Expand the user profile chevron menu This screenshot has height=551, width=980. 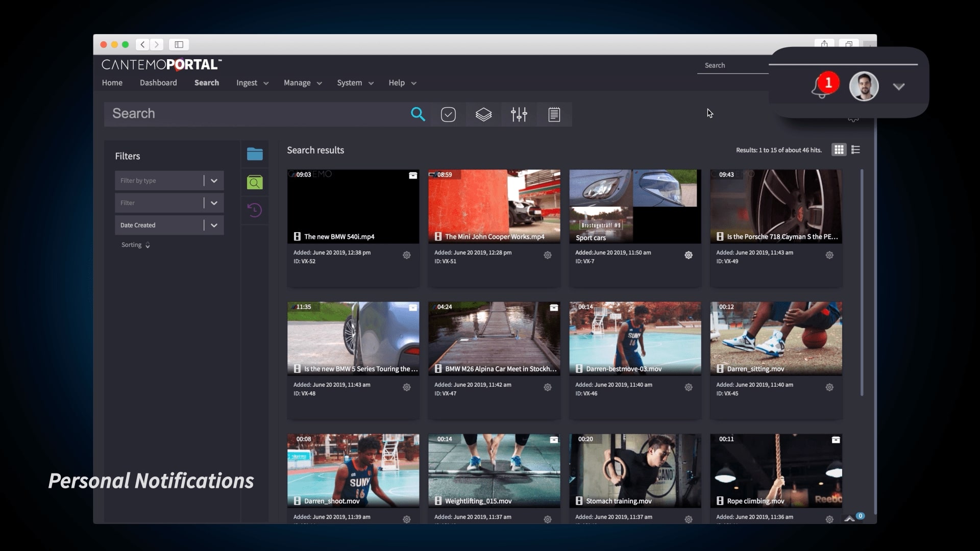click(x=898, y=87)
